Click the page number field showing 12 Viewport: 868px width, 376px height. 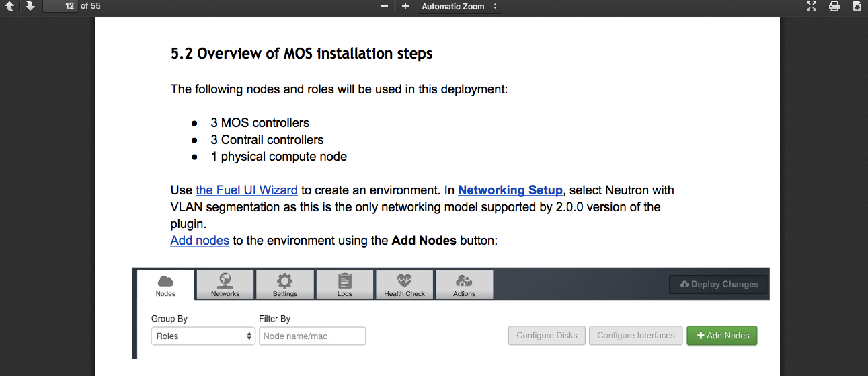click(x=60, y=6)
